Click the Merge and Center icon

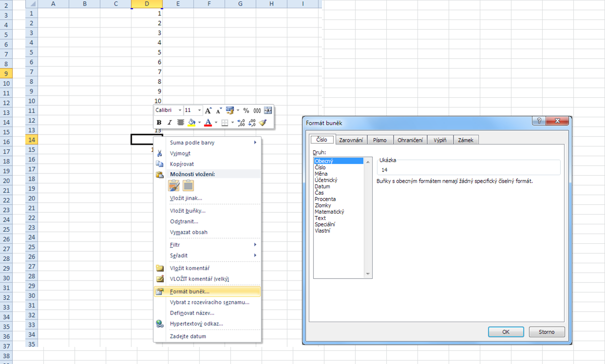point(268,110)
